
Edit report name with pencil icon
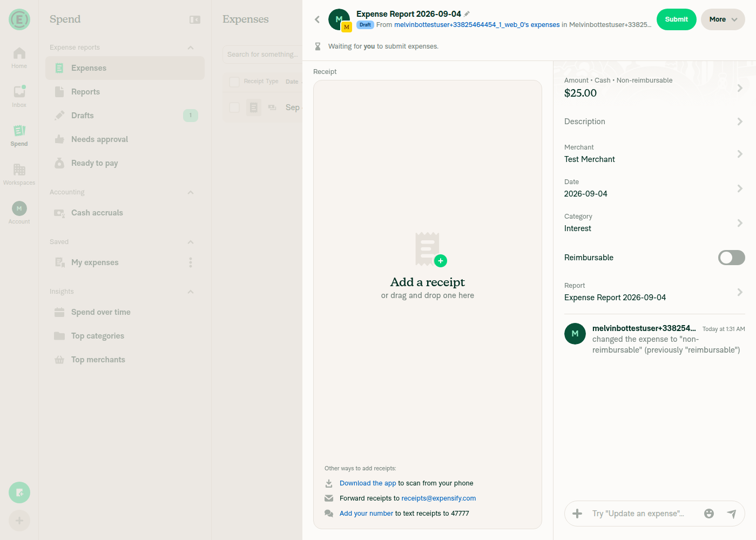pos(467,14)
